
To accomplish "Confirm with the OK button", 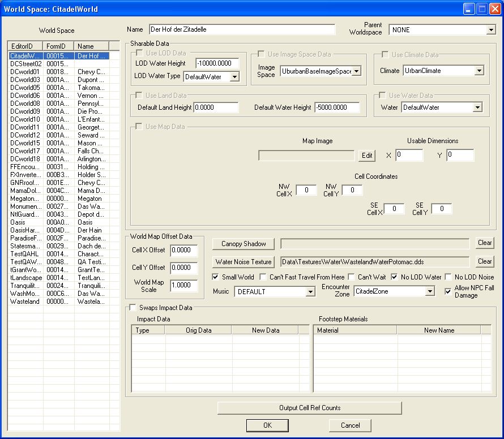I will point(267,425).
